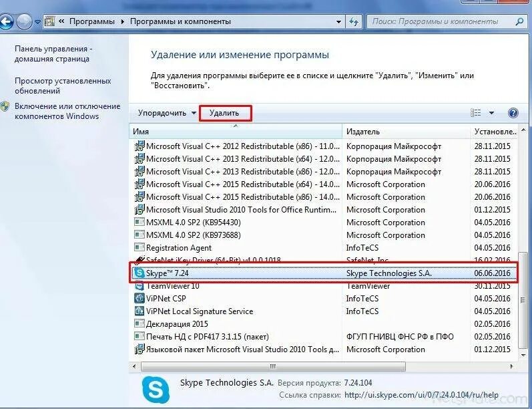532x409 pixels.
Task: Click the Control Panel address bar icon
Action: 50,21
